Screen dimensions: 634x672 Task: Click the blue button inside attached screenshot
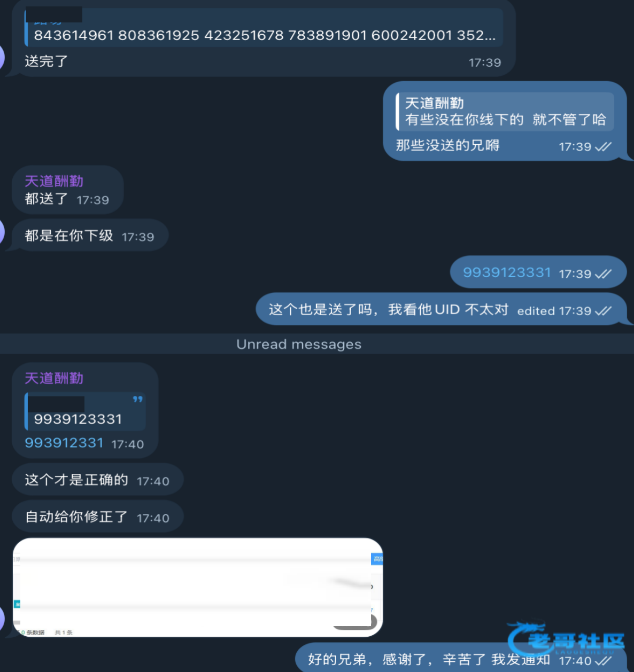point(377,559)
